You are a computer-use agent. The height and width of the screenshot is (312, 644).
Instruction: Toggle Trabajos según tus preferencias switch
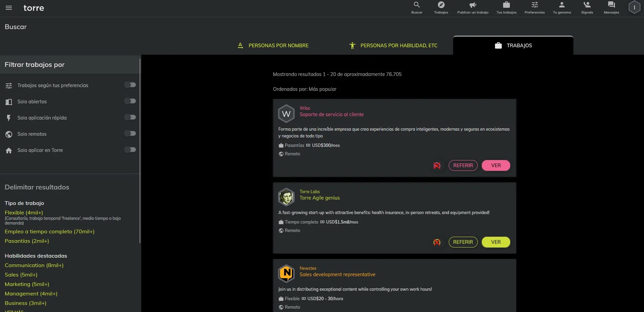[130, 85]
